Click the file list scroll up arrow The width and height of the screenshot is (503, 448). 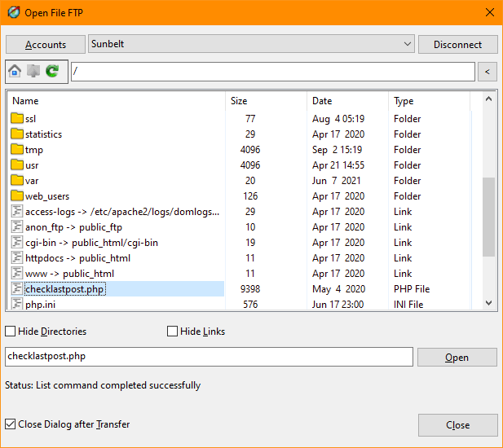[488, 99]
